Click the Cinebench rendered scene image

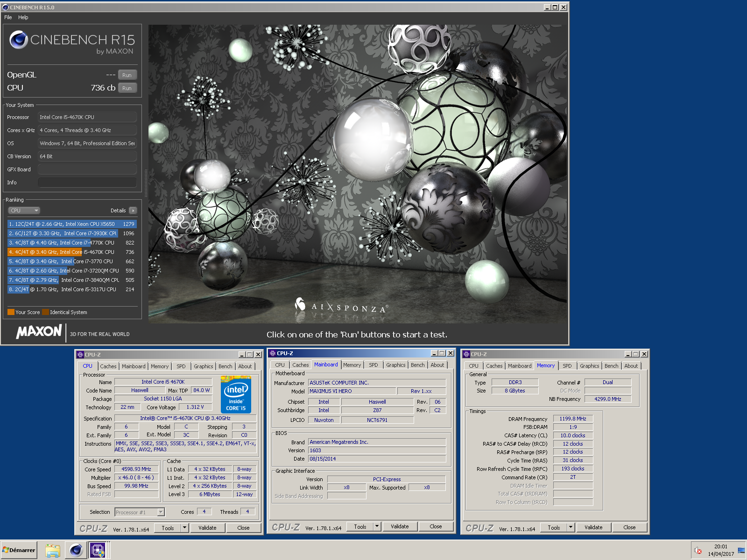(358, 174)
